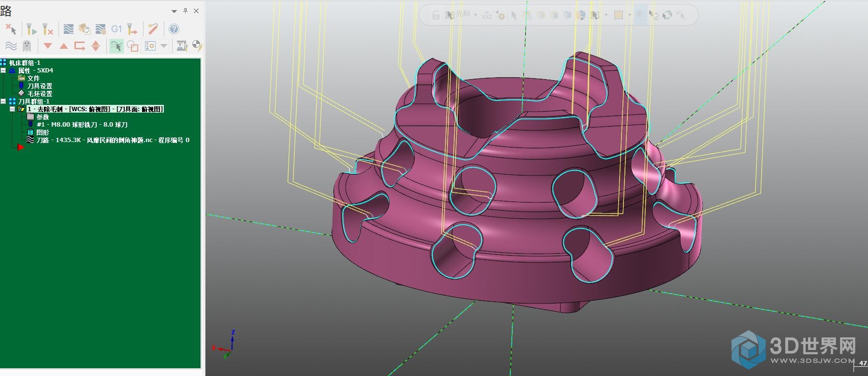Click the 光标 cursor selection mode

click(458, 14)
